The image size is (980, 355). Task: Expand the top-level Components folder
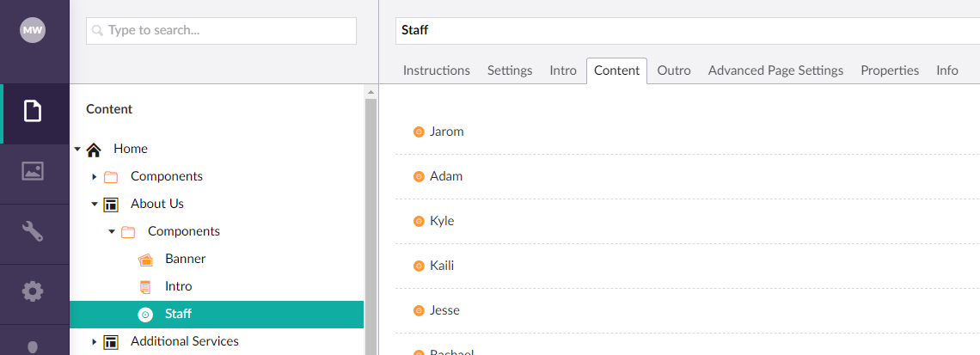(95, 177)
